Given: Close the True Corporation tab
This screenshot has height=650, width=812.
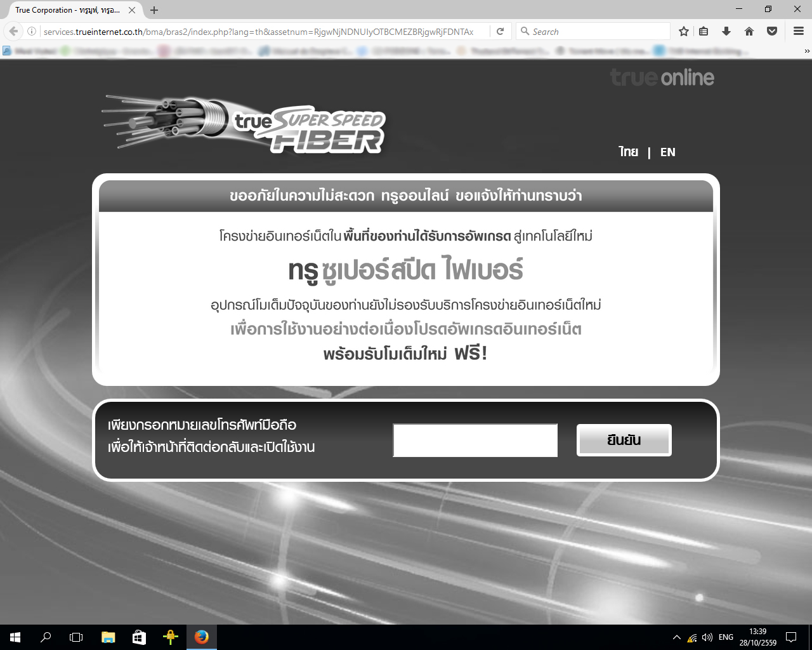Looking at the screenshot, I should pyautogui.click(x=132, y=10).
